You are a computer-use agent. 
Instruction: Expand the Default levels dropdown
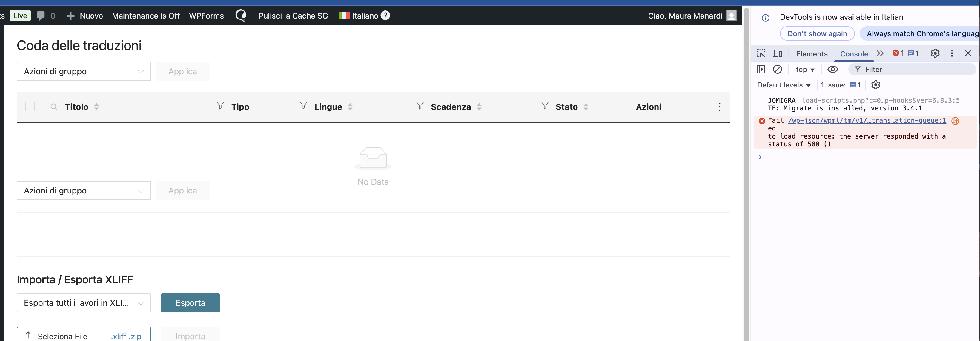coord(783,85)
